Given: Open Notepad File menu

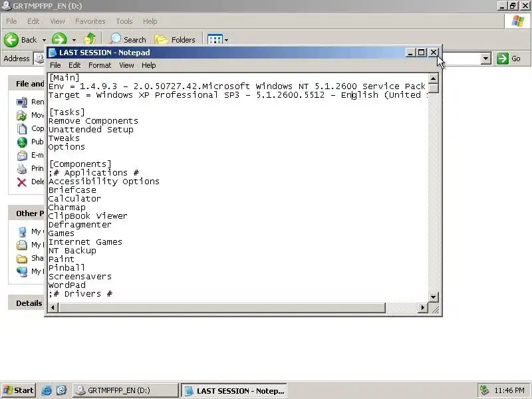Looking at the screenshot, I should coord(55,65).
